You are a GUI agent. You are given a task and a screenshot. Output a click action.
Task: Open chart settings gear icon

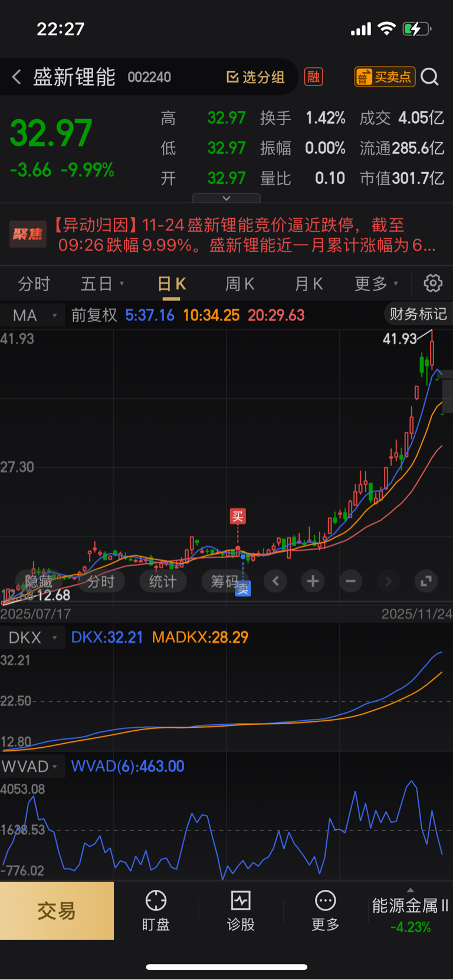point(433,283)
